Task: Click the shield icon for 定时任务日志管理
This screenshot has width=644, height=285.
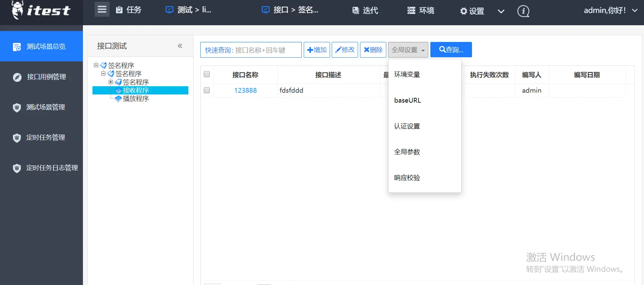Action: pyautogui.click(x=17, y=168)
